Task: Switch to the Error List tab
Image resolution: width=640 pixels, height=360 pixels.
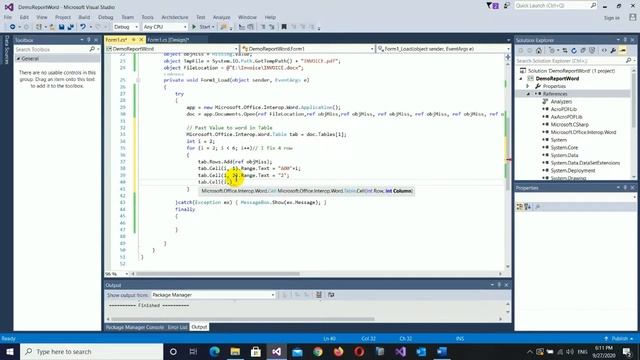Action: click(178, 327)
